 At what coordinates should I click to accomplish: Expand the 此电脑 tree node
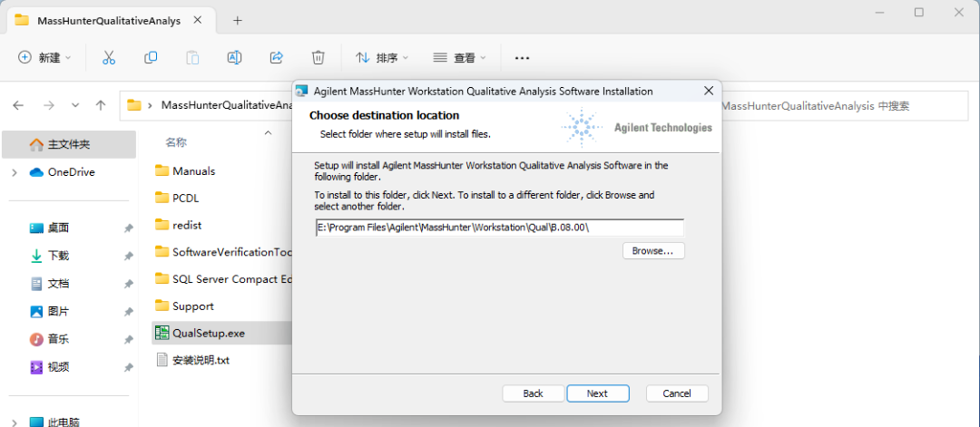(x=15, y=422)
